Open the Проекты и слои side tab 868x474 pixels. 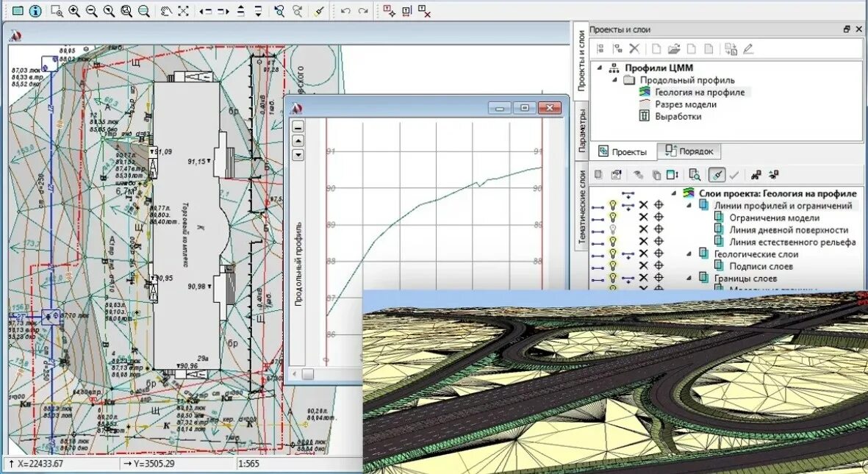tap(581, 61)
